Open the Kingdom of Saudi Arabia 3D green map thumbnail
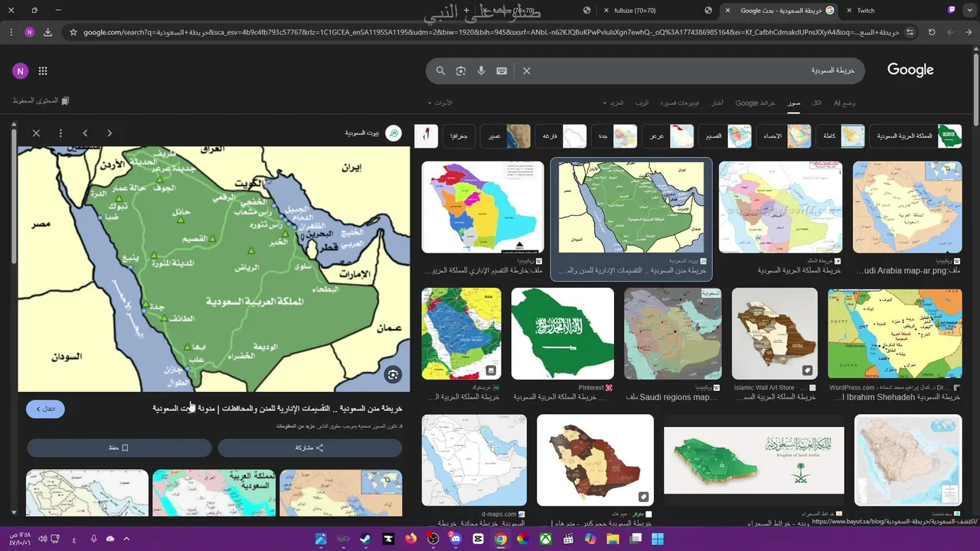 pos(753,460)
